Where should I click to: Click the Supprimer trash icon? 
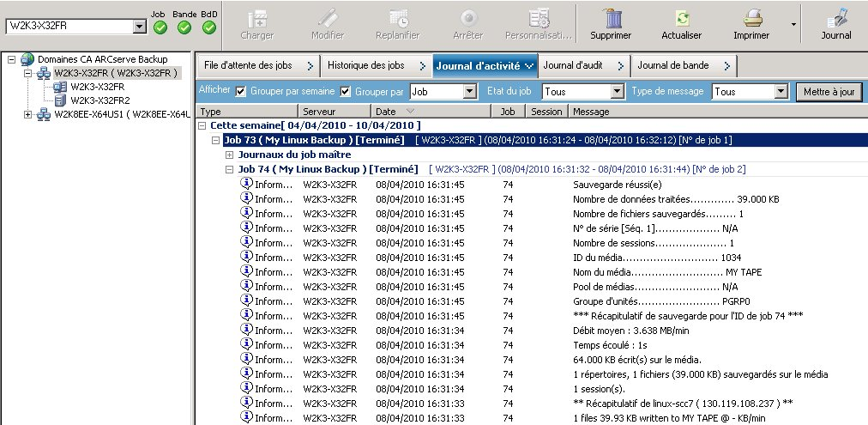coord(611,18)
